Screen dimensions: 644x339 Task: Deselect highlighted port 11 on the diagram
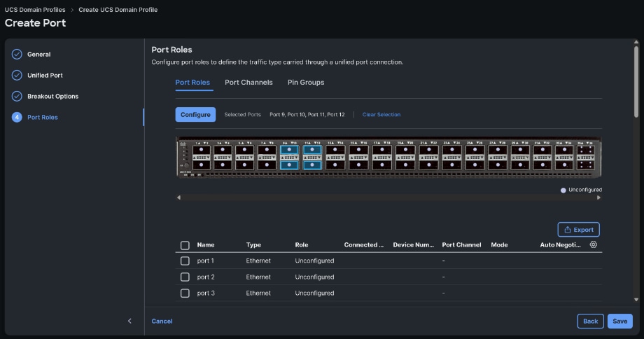(312, 150)
